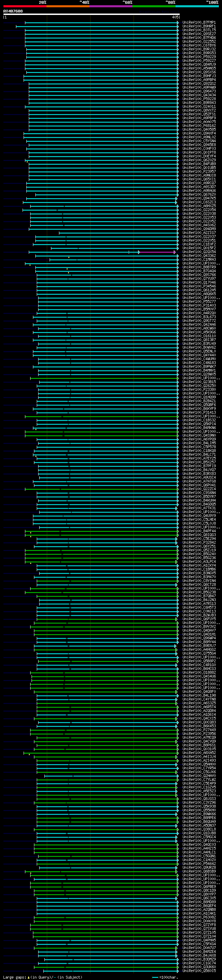Select hit label UniRef100_P68162
This screenshot has height=980, width=222.
tap(199, 125)
